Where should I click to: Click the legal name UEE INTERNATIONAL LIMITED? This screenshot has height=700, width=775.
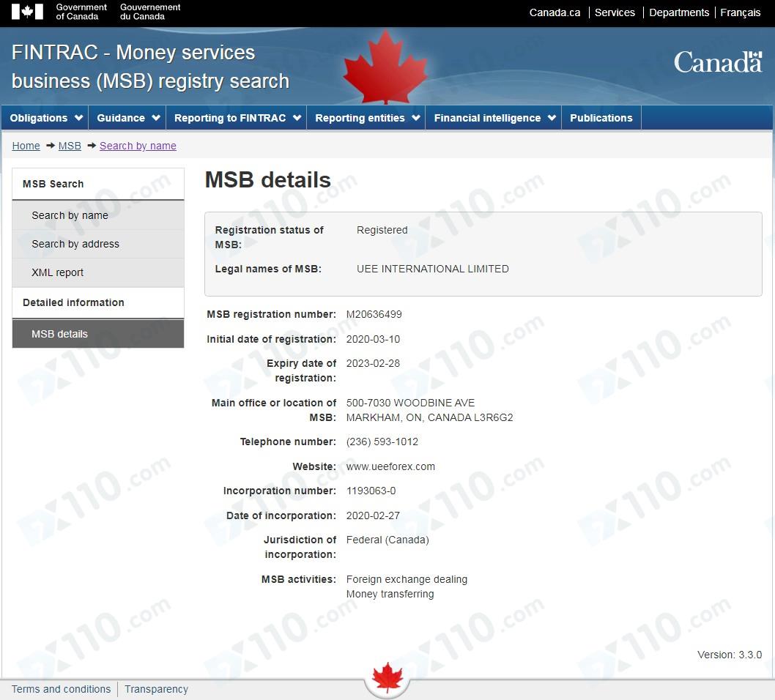(433, 269)
